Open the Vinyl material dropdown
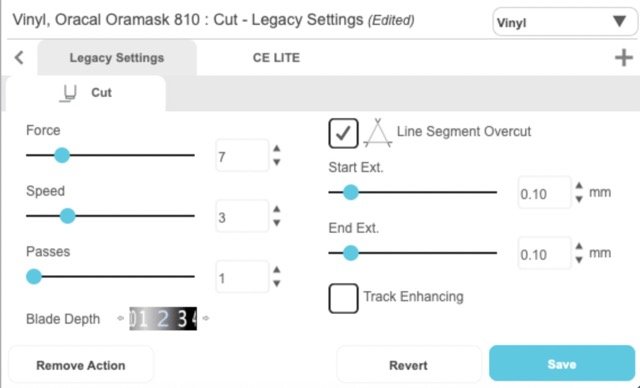The height and width of the screenshot is (388, 640). (x=565, y=22)
